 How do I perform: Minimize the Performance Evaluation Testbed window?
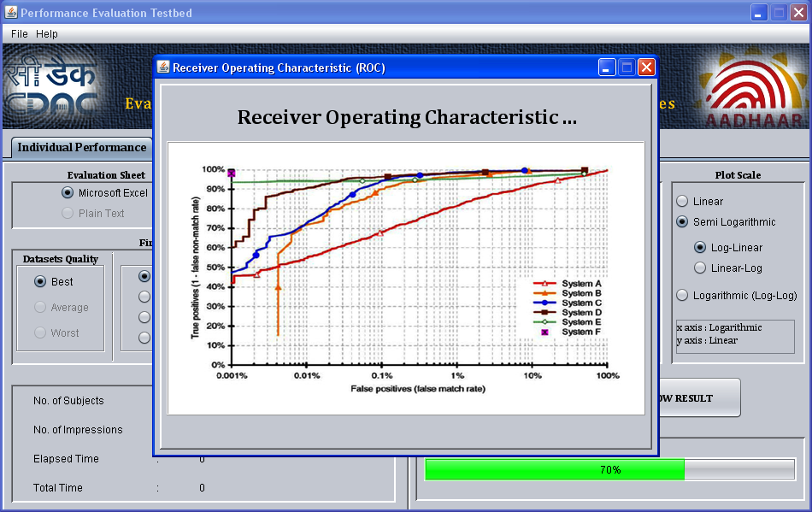pos(759,13)
